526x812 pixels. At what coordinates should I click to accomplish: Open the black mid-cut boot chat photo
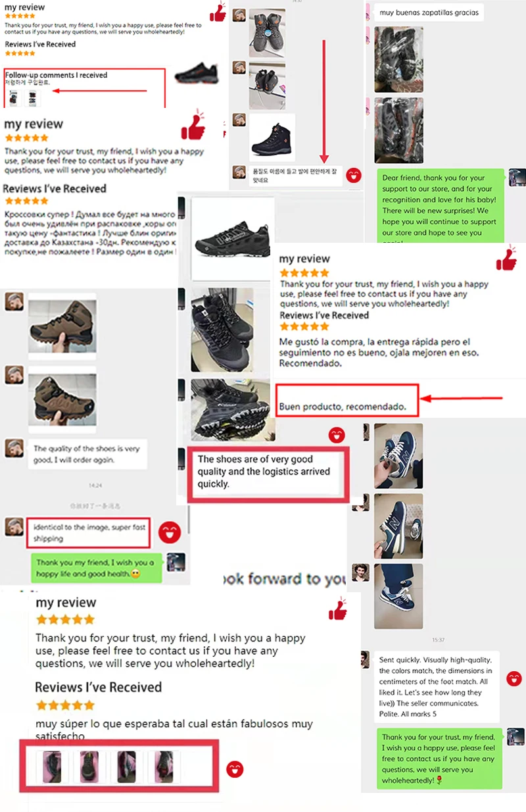click(272, 138)
